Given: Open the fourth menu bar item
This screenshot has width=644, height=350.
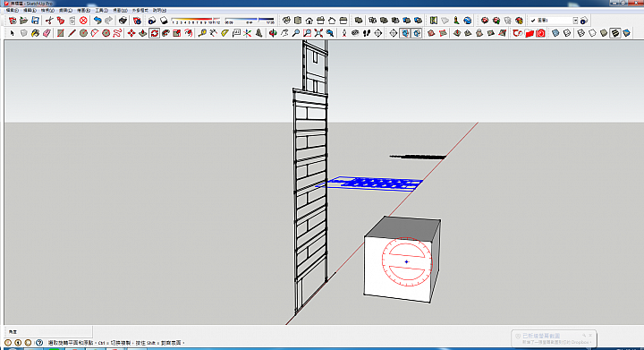Looking at the screenshot, I should 65,10.
